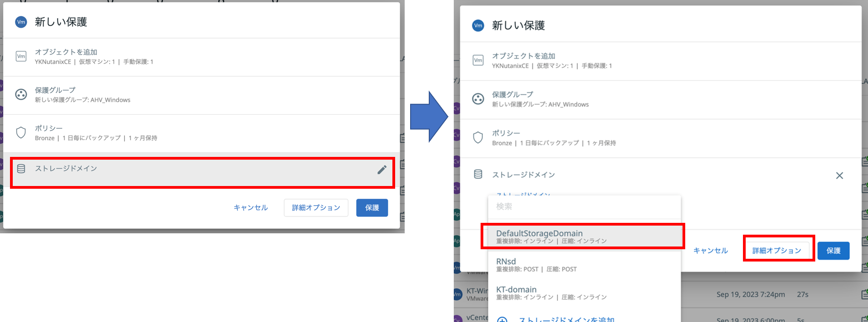This screenshot has height=322, width=868.
Task: Click Cancel link in left dialog
Action: point(251,207)
